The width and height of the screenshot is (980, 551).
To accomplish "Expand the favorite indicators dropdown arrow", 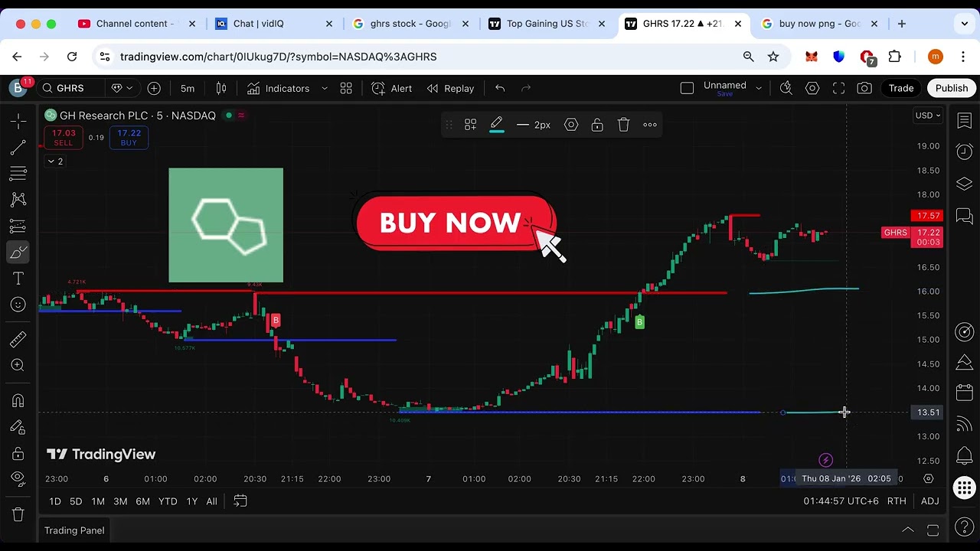I will click(324, 88).
